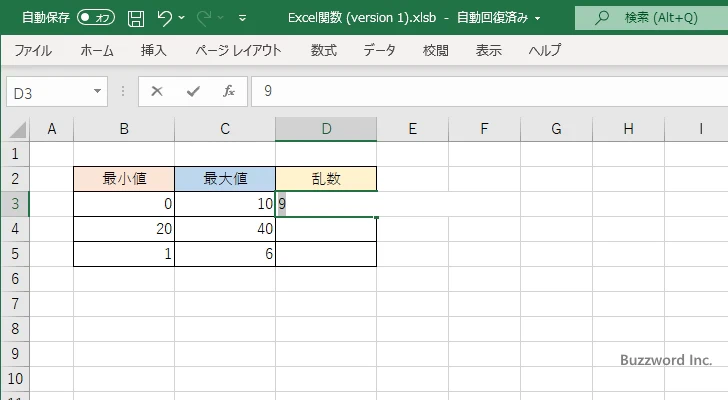
Task: Select column B header
Action: coord(124,129)
